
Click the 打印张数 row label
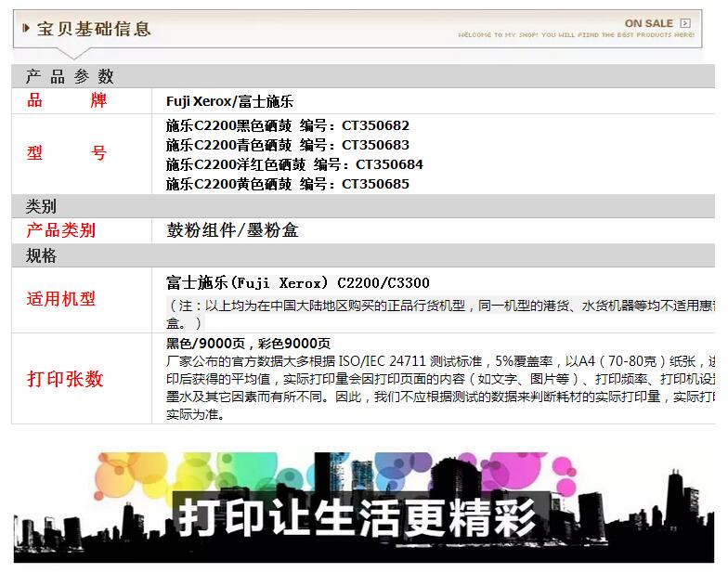point(65,379)
